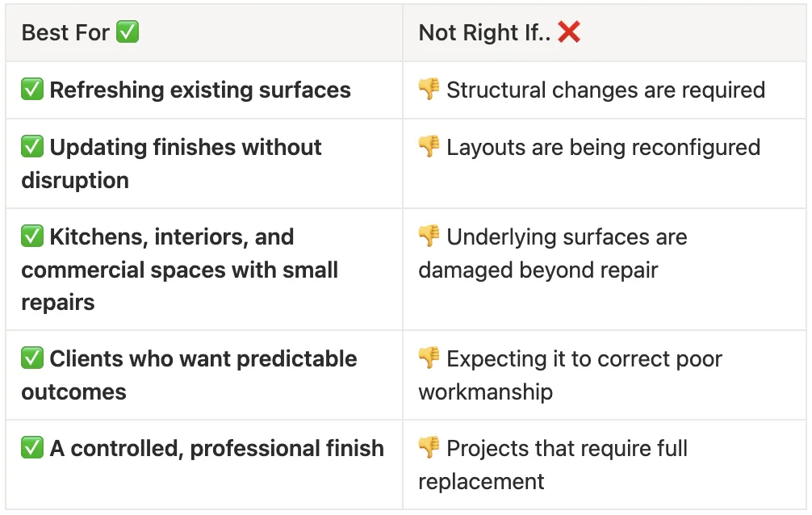
Task: Click the checkmark beside A controlled, professional finish
Action: pyautogui.click(x=32, y=448)
